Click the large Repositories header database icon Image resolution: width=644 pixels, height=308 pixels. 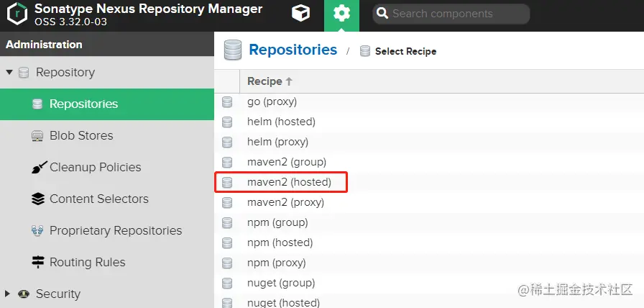pyautogui.click(x=233, y=50)
